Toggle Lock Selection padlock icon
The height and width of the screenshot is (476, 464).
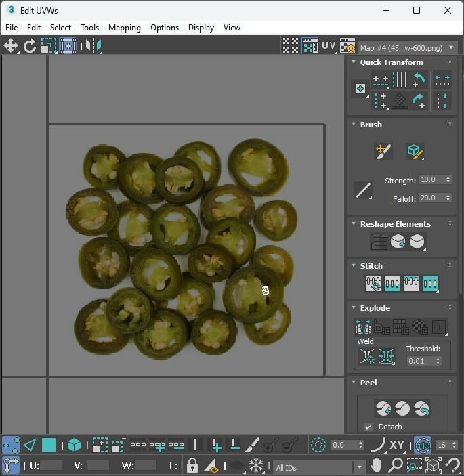192,465
